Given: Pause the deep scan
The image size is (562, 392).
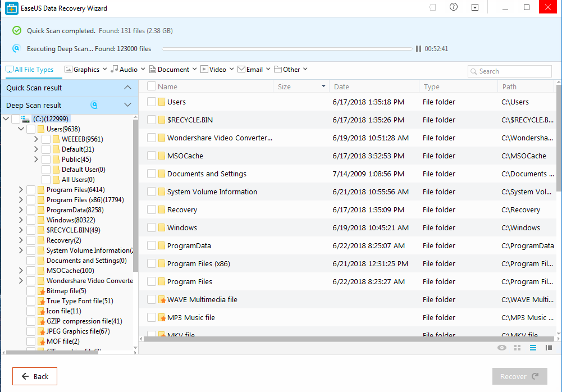Looking at the screenshot, I should 418,49.
